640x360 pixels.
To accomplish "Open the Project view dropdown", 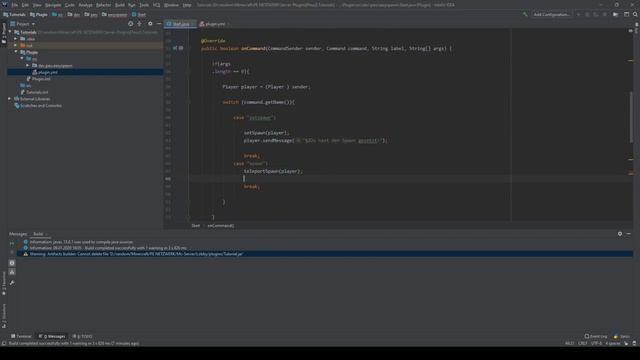I will [x=23, y=24].
